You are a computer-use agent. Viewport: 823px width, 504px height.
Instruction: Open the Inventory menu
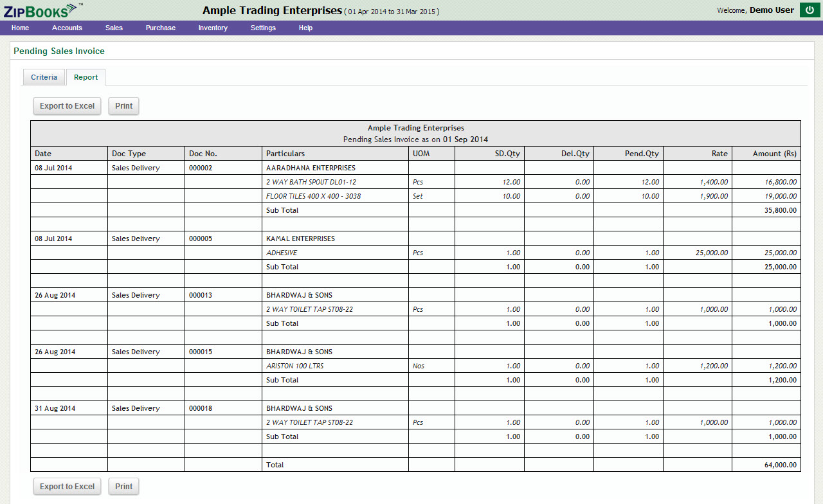point(213,28)
